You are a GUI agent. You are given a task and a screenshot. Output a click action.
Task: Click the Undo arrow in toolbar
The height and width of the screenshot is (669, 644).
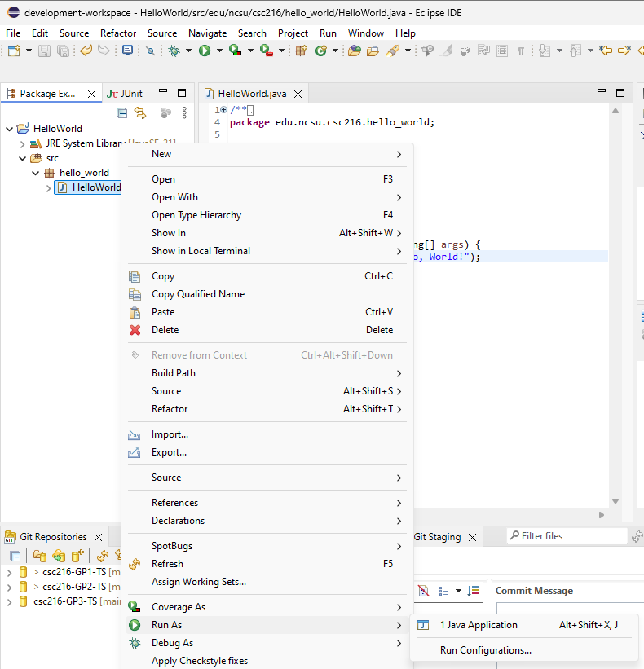pos(86,51)
